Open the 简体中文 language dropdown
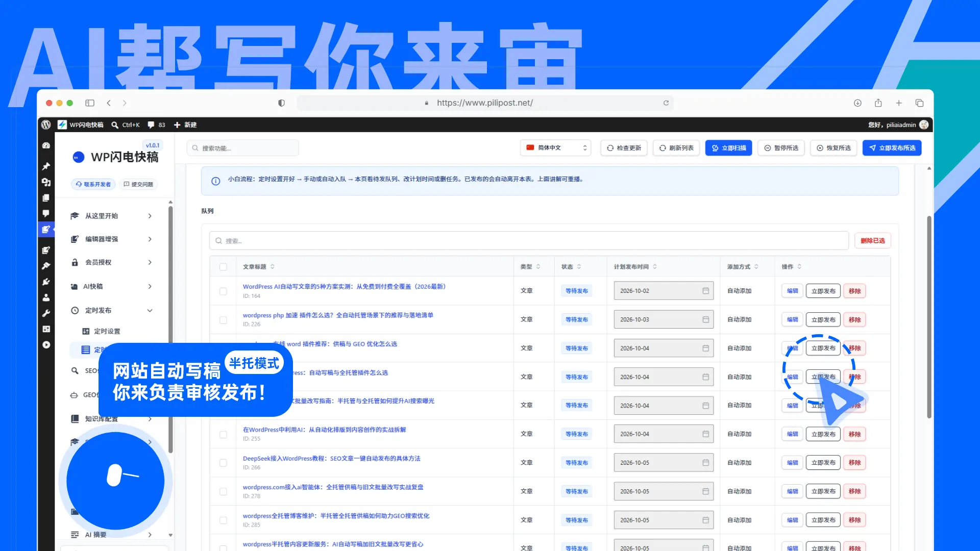 pos(556,148)
